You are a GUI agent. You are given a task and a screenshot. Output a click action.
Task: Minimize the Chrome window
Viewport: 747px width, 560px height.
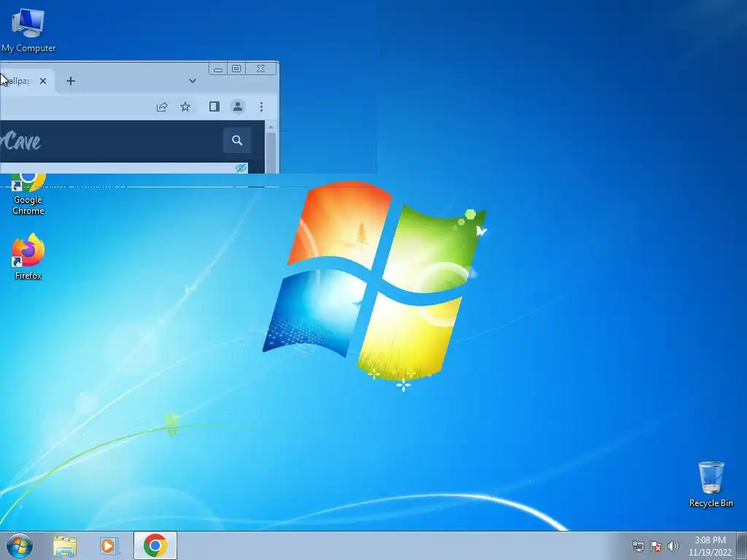click(x=218, y=69)
